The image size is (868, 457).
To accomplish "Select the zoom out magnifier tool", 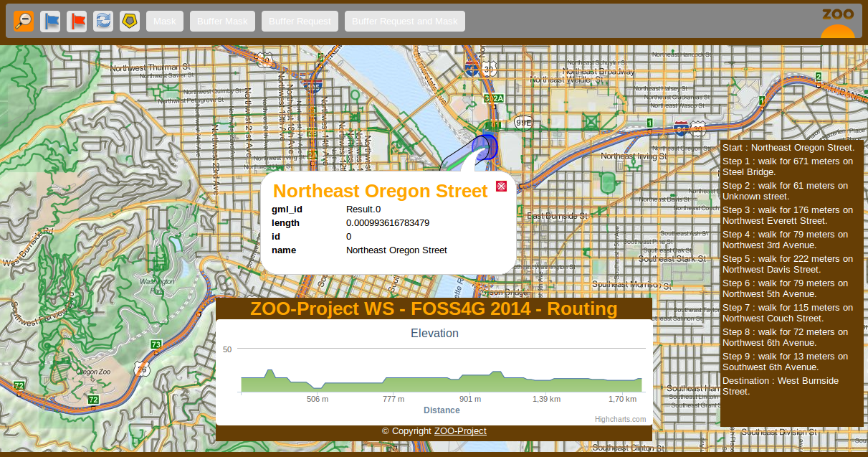I will point(24,22).
